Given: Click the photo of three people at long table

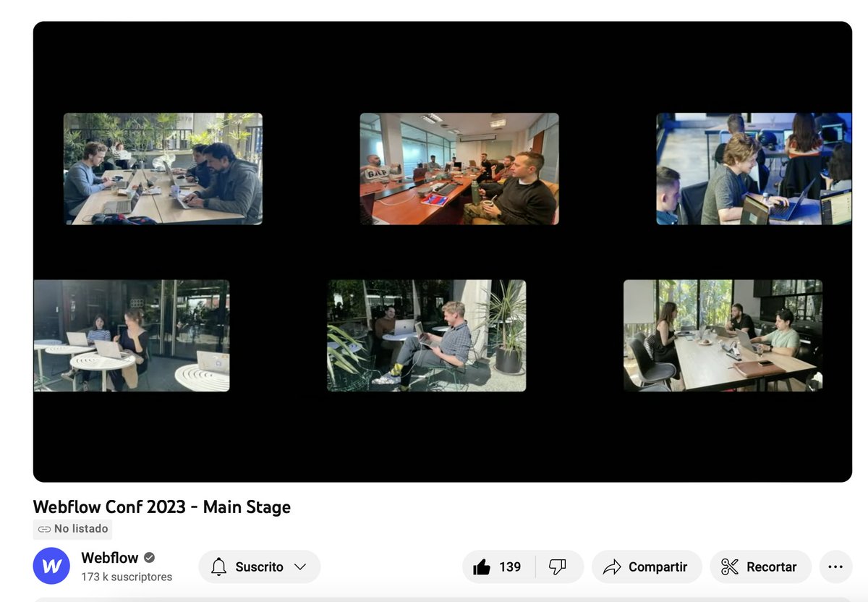Looking at the screenshot, I should [723, 336].
